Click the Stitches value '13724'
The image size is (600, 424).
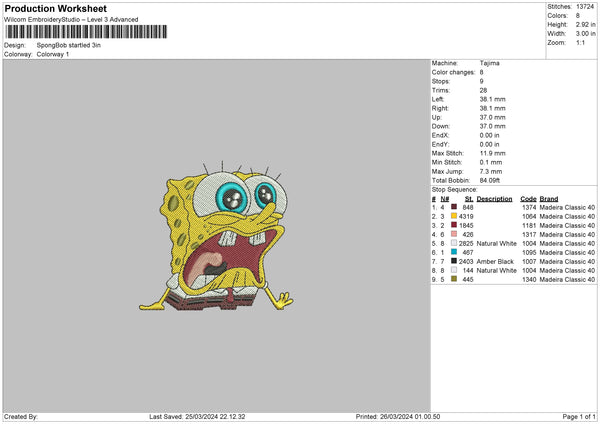tap(585, 7)
